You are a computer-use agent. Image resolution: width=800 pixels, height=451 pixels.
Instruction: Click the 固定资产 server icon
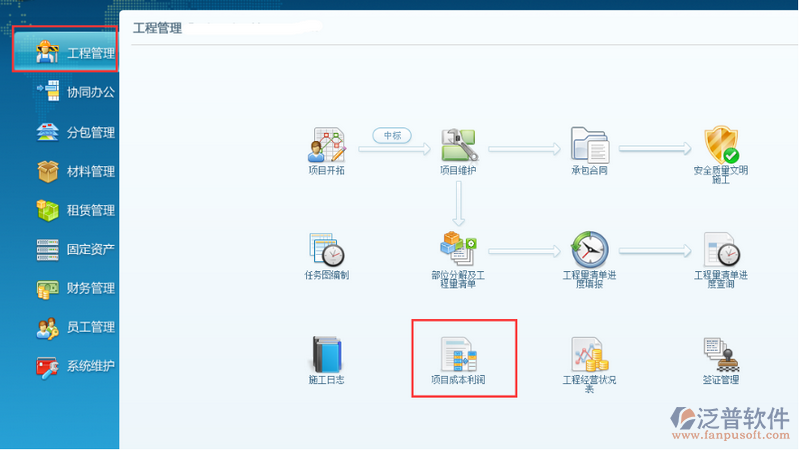click(x=47, y=249)
